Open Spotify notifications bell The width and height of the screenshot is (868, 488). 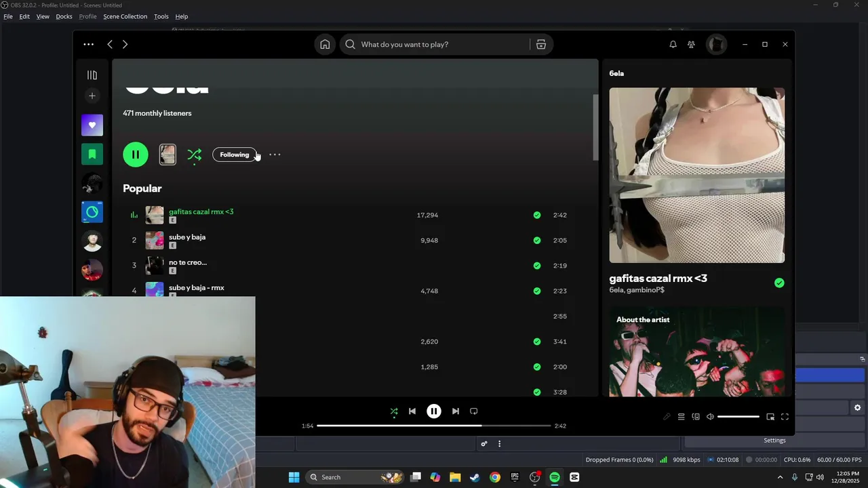click(x=673, y=44)
